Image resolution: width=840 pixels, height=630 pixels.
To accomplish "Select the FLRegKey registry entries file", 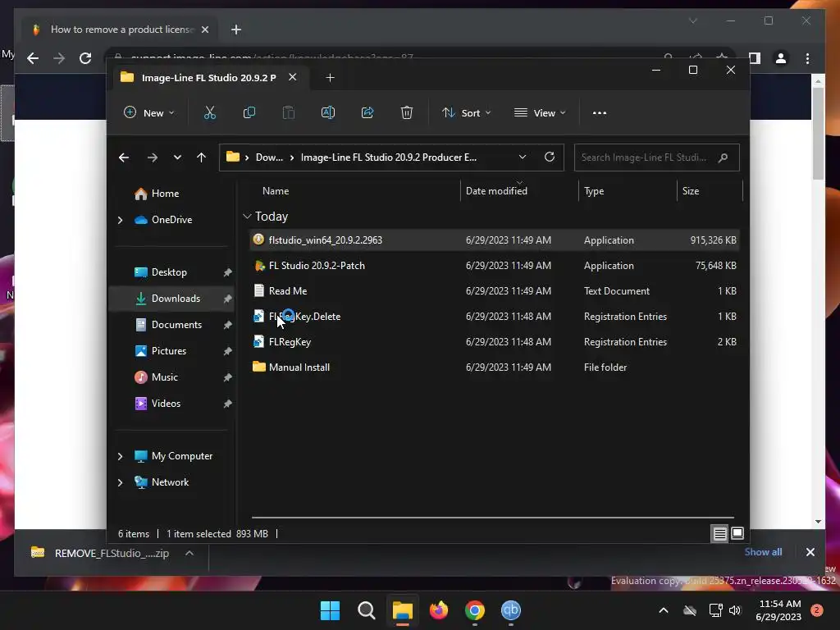I will click(x=494, y=341).
